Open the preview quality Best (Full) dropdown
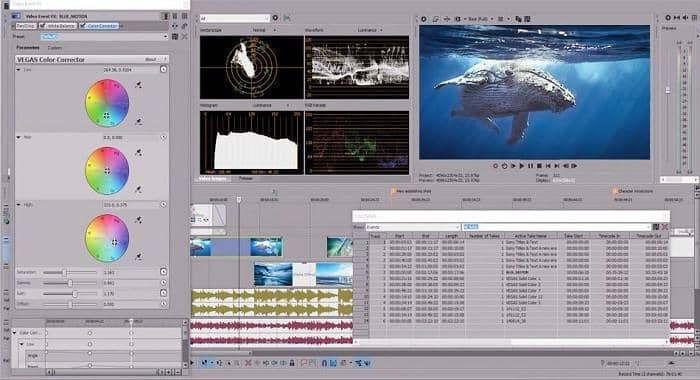The height and width of the screenshot is (380, 700). click(x=480, y=19)
